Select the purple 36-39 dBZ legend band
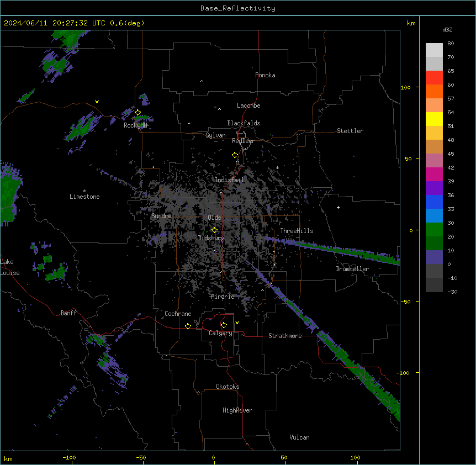476x465 pixels. 434,188
